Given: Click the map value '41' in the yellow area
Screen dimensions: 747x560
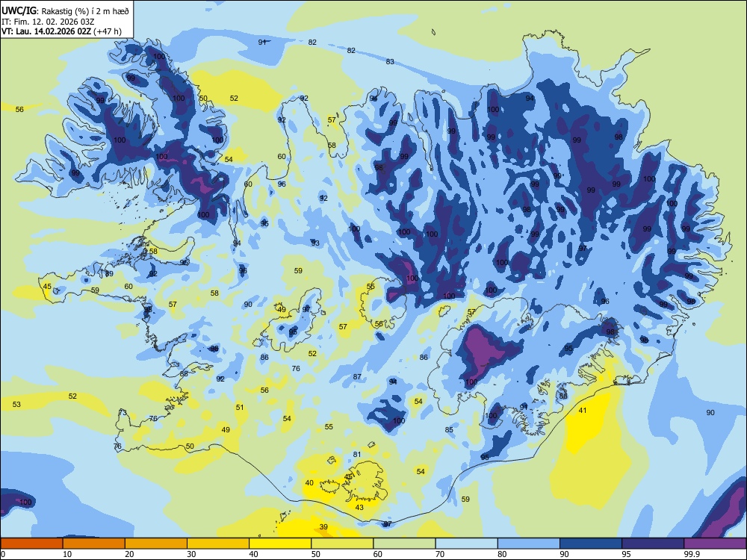Looking at the screenshot, I should click(583, 410).
